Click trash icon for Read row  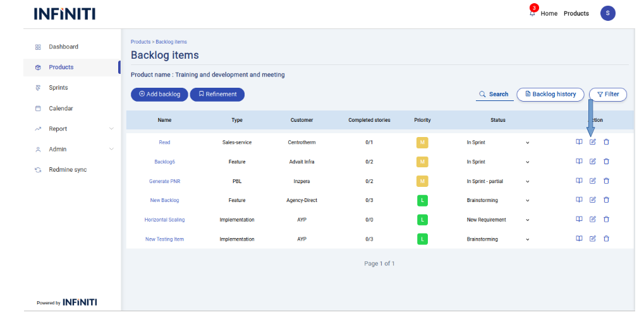click(x=606, y=142)
